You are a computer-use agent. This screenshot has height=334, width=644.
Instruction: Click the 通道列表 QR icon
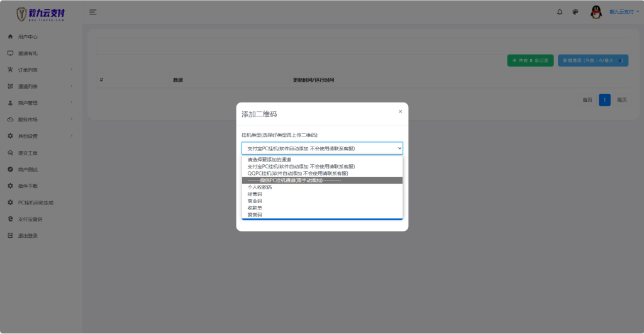pyautogui.click(x=10, y=86)
